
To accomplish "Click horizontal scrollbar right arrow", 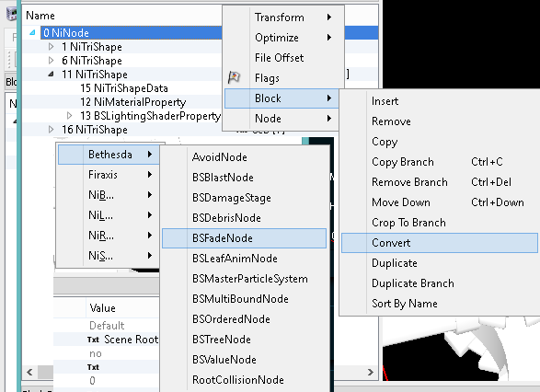I will (x=370, y=372).
